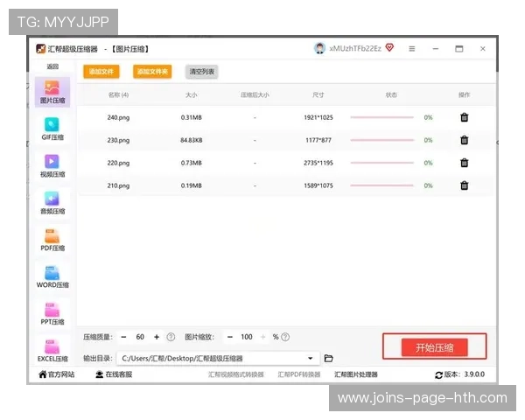Open 视频压缩 in the sidebar

pyautogui.click(x=52, y=165)
